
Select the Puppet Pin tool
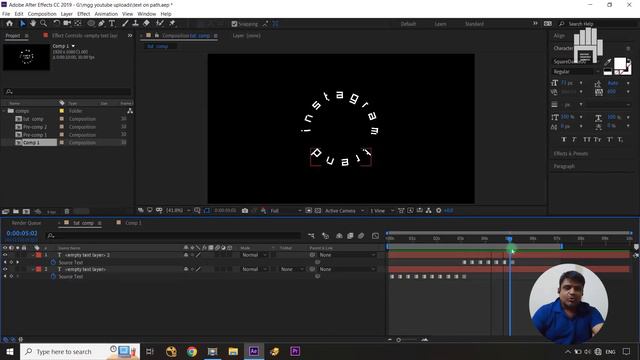(172, 24)
